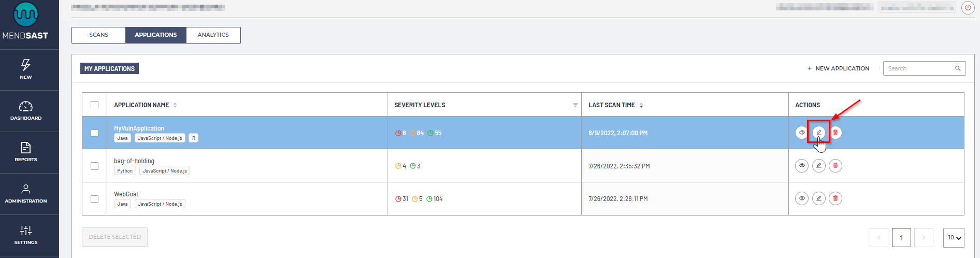Click edit pencil icon for MyVulnApplication
The image size is (980, 258).
[818, 133]
